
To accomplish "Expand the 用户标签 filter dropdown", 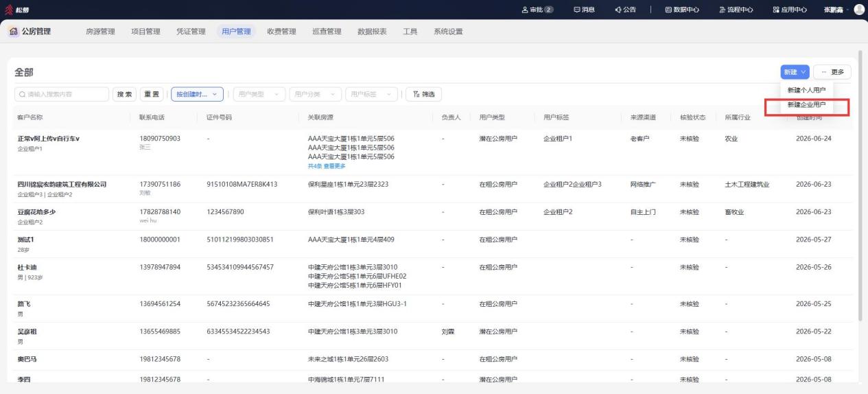I will point(371,94).
